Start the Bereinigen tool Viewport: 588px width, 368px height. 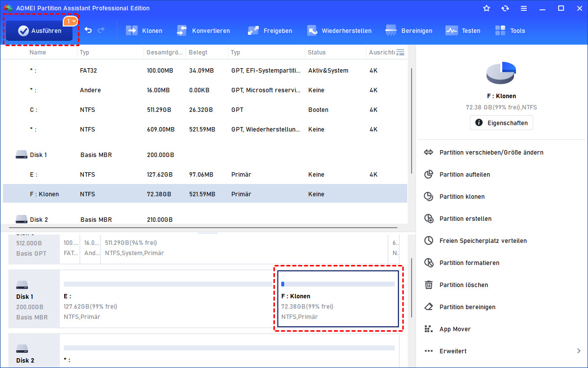[409, 30]
